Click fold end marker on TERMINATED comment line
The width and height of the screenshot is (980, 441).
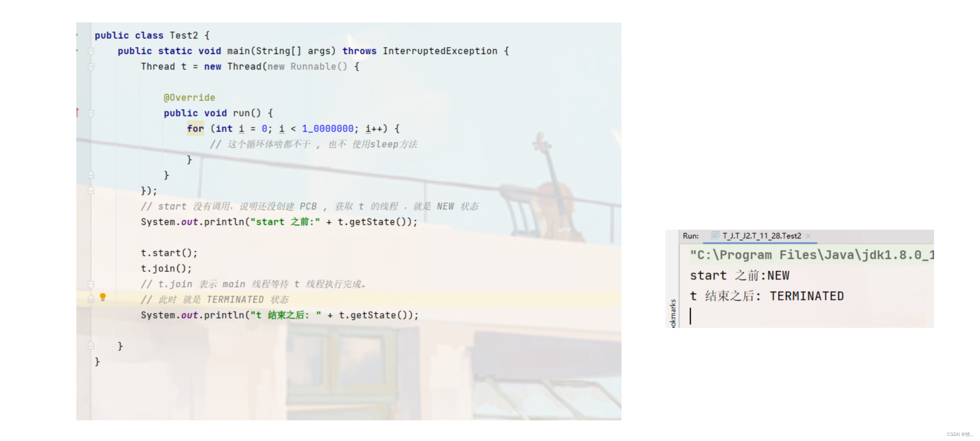[x=91, y=299]
